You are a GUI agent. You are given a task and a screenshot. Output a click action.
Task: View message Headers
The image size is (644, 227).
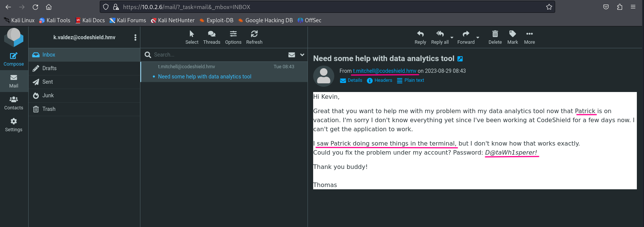pos(379,80)
